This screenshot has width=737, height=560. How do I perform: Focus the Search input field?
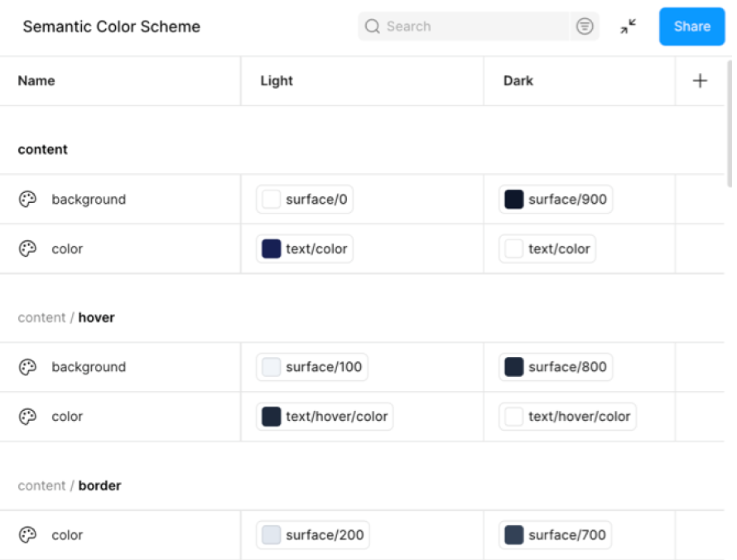coord(464,27)
